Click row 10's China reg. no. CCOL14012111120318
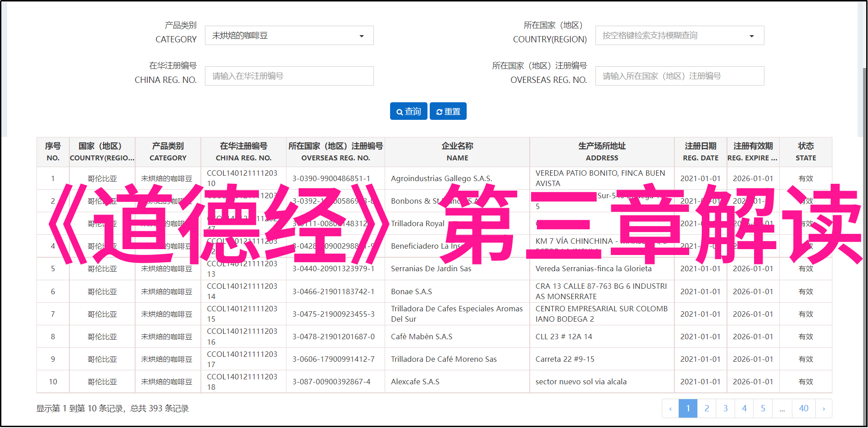The width and height of the screenshot is (868, 428). pos(242,382)
